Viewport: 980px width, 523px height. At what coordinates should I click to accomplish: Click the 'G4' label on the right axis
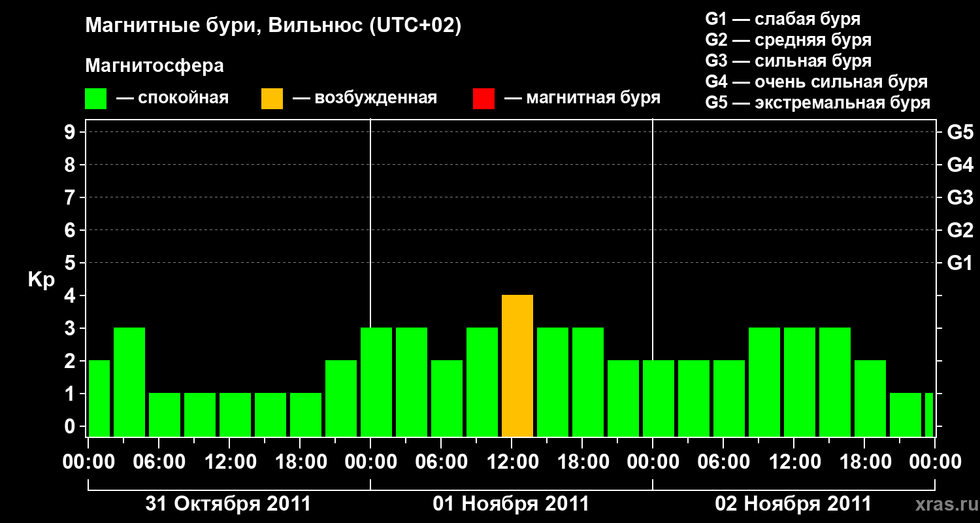click(960, 165)
